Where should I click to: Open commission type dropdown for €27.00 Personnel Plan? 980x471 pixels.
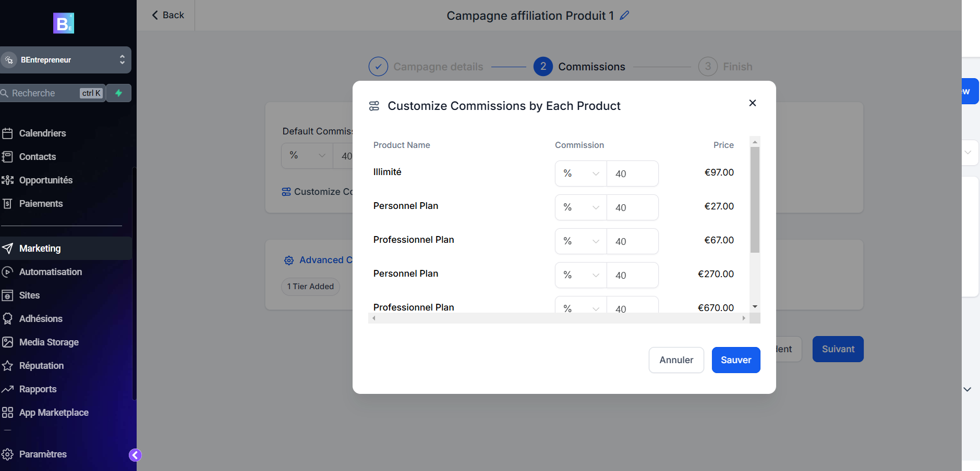point(581,207)
